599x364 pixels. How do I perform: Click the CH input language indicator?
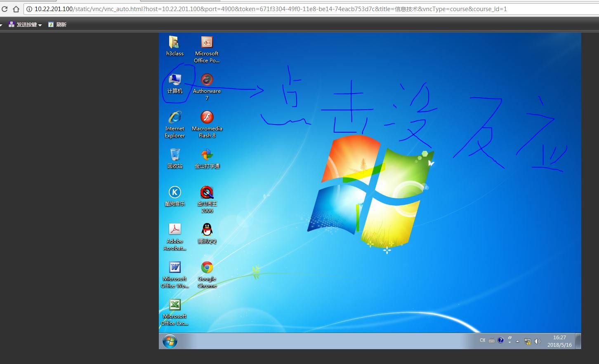[483, 341]
